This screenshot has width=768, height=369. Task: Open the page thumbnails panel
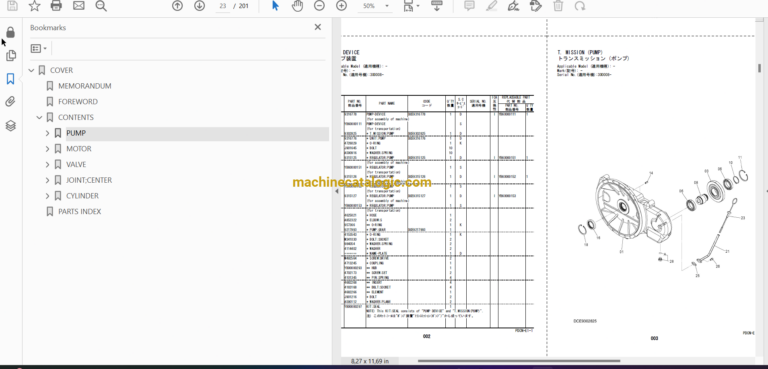(11, 55)
